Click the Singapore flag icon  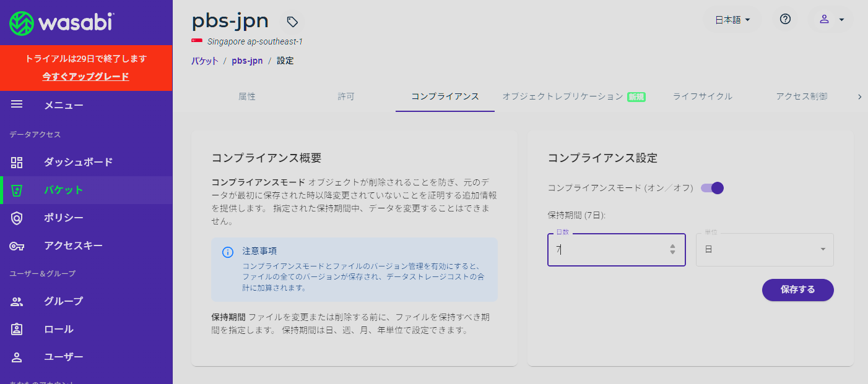tap(197, 41)
